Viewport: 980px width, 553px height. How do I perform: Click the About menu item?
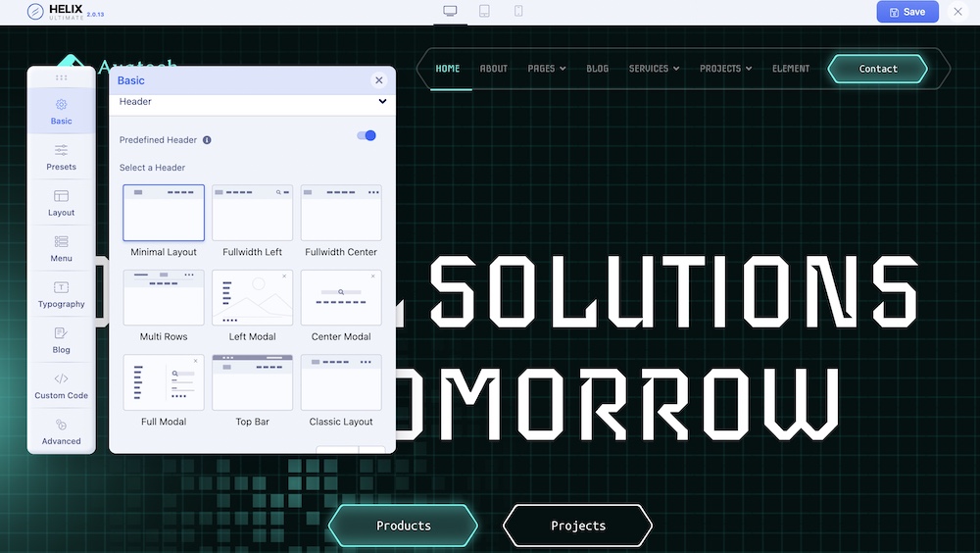pos(493,69)
